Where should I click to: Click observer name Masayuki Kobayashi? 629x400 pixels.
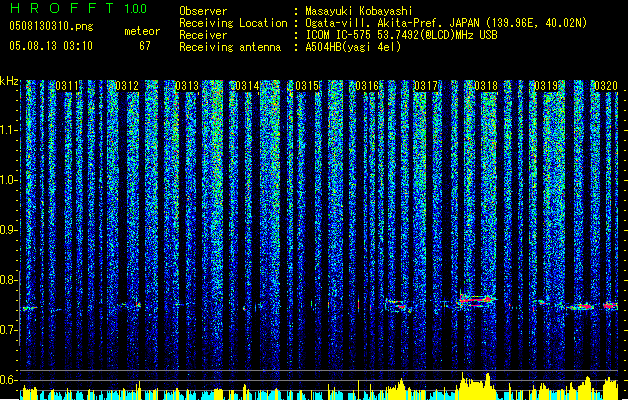tap(359, 11)
